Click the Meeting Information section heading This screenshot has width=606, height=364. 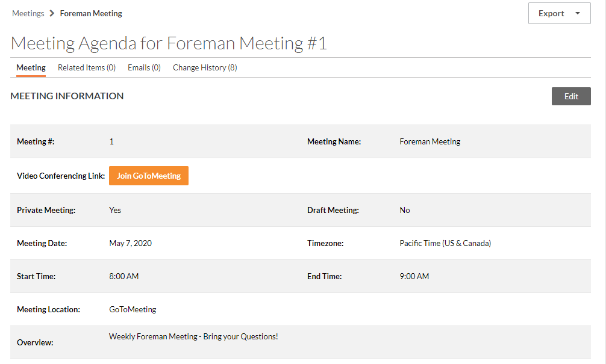67,96
